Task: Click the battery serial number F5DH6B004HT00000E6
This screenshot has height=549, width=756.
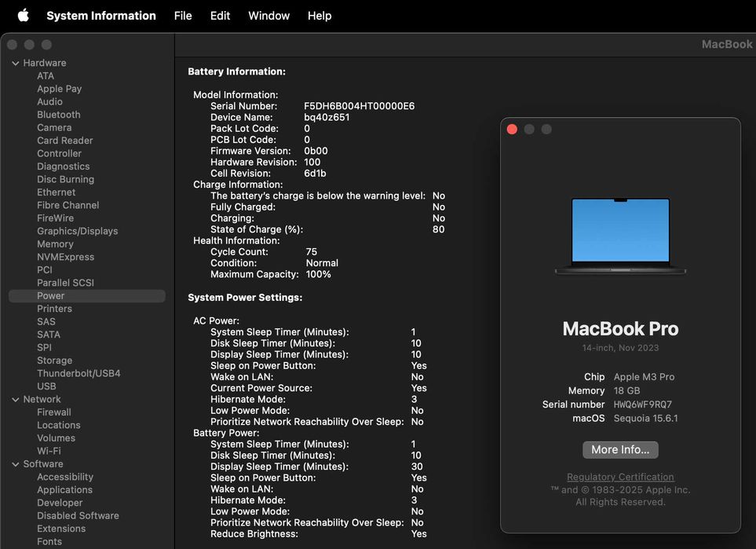Action: [x=360, y=106]
